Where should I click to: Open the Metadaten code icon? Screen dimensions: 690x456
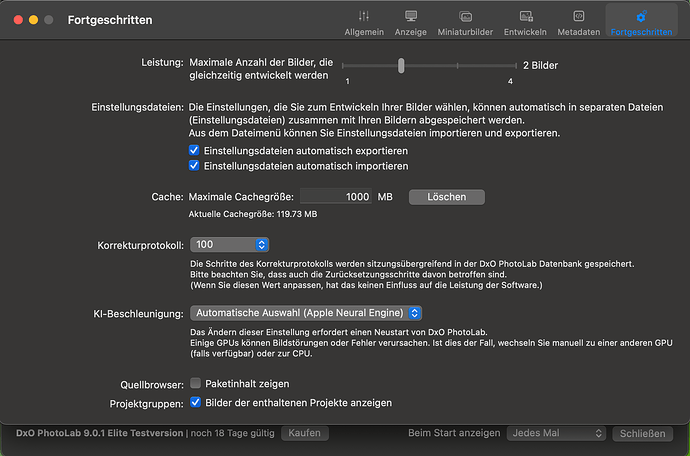click(x=578, y=17)
